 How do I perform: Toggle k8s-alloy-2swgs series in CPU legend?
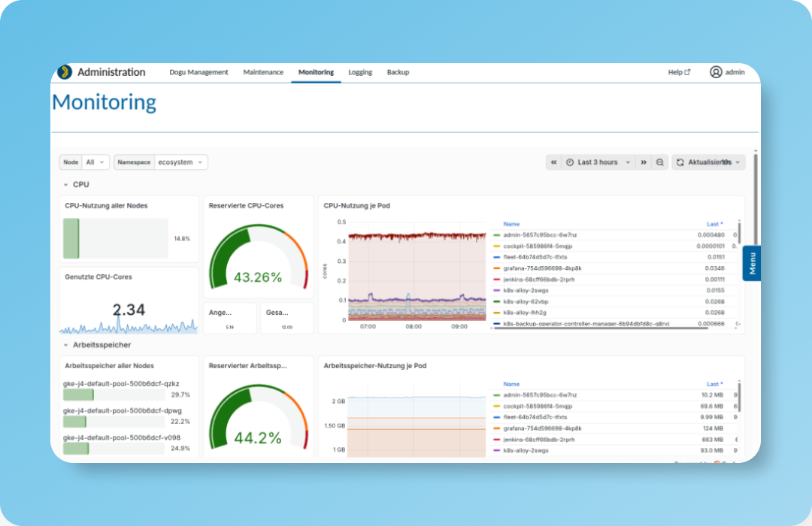tap(526, 291)
